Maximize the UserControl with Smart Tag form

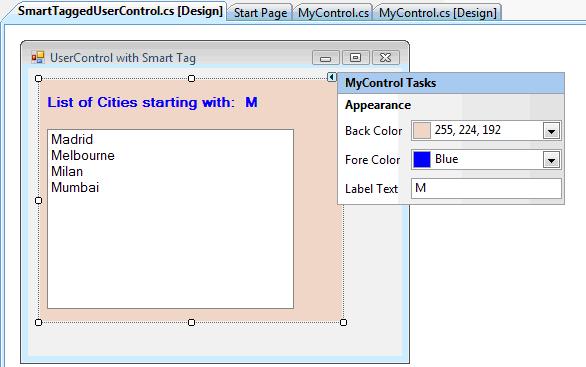355,58
